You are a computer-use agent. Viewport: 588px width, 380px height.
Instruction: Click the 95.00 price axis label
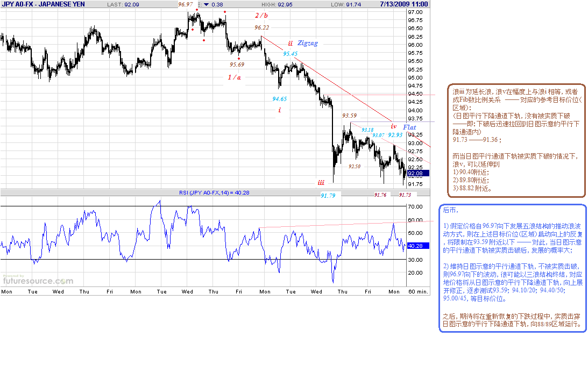[x=415, y=77]
